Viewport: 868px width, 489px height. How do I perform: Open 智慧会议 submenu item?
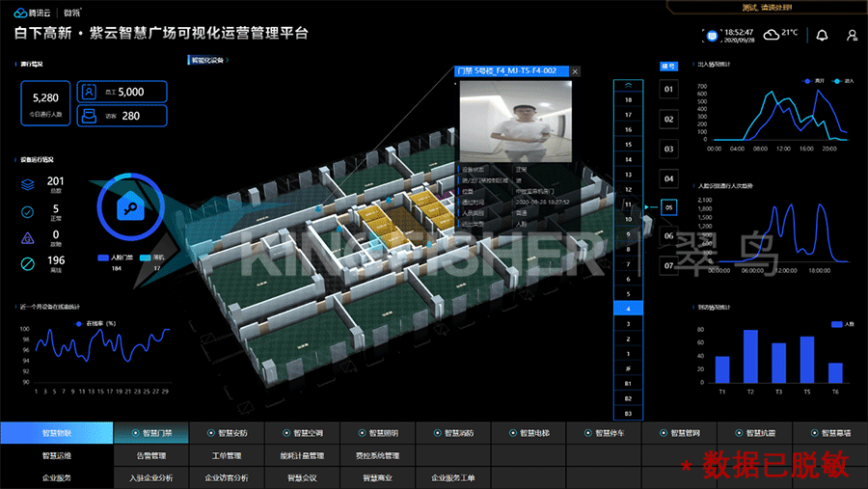coord(302,478)
